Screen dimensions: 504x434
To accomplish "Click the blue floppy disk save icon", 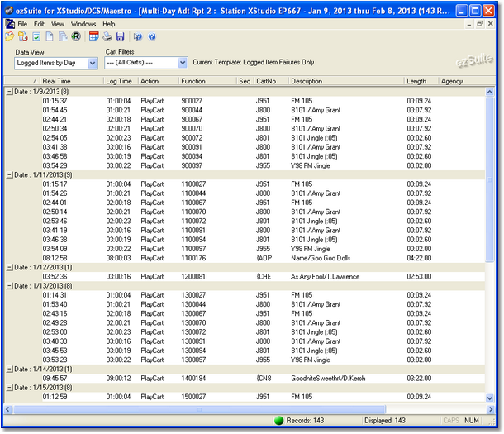I will [x=120, y=36].
